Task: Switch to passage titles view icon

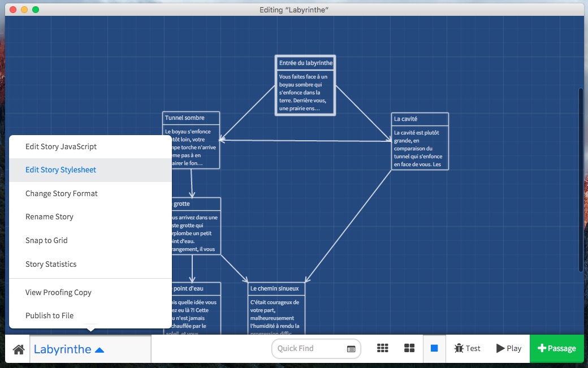Action: 409,348
